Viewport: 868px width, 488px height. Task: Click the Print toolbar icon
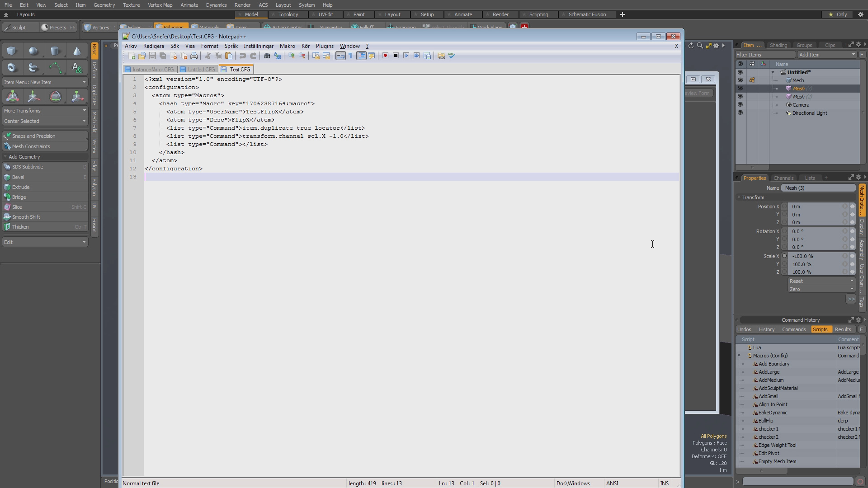(194, 56)
